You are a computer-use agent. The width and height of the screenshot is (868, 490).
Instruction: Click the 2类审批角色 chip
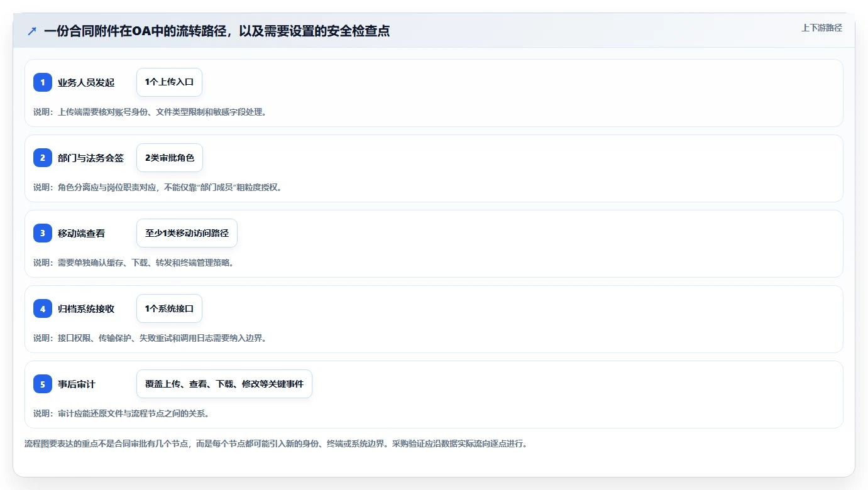click(170, 158)
